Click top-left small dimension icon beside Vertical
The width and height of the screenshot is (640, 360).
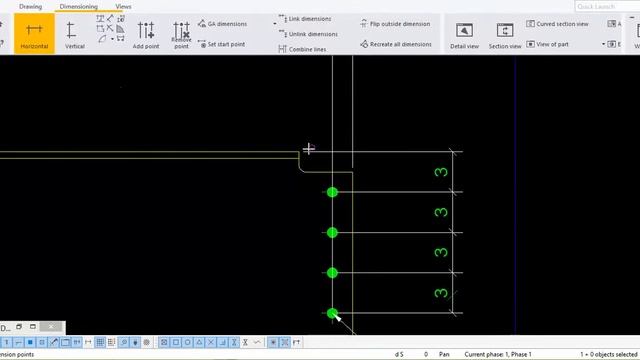(100, 19)
